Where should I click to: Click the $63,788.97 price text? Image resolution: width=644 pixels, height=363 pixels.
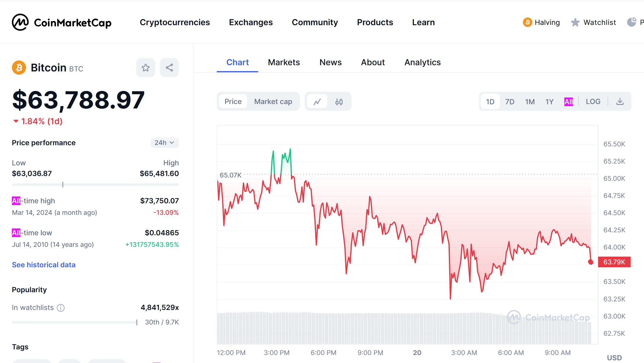point(78,100)
